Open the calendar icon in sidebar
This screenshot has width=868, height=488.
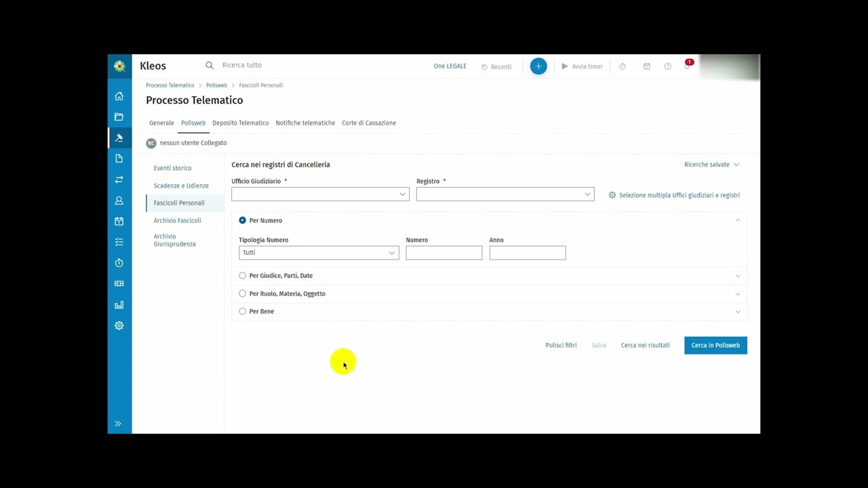click(119, 221)
